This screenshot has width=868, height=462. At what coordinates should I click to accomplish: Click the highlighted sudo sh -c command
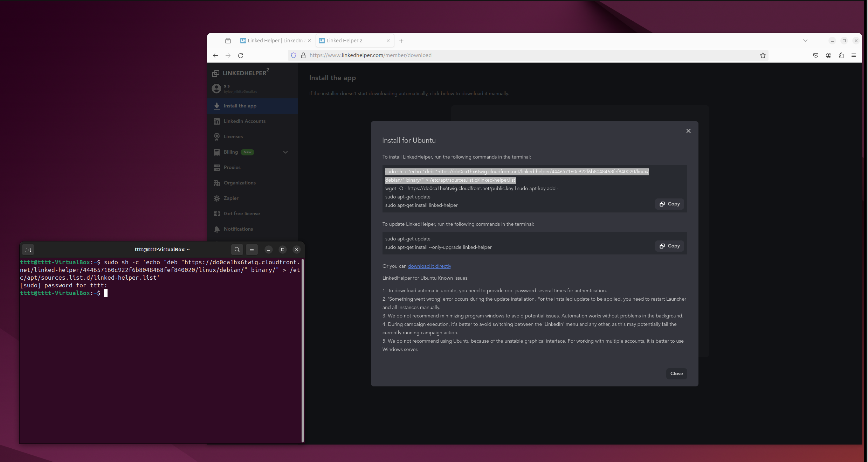[x=517, y=176]
